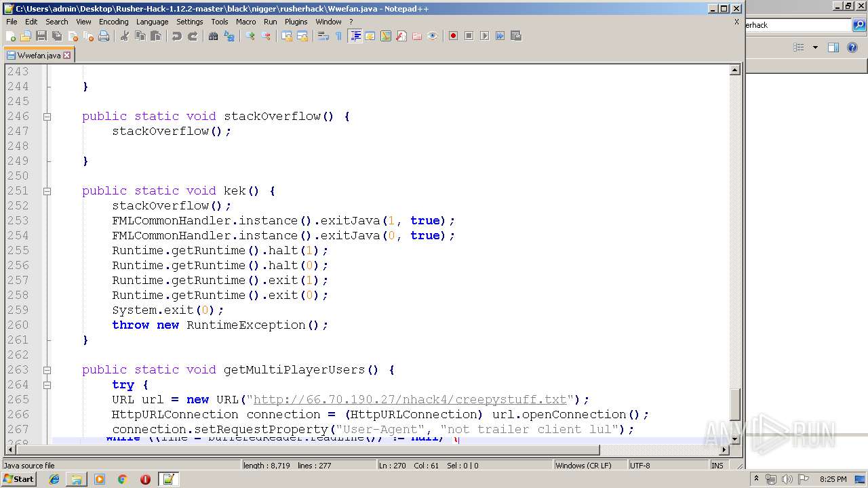The width and height of the screenshot is (868, 488).
Task: Collapse getMultiPlayerUsers() fold at line 263
Action: pos(47,370)
